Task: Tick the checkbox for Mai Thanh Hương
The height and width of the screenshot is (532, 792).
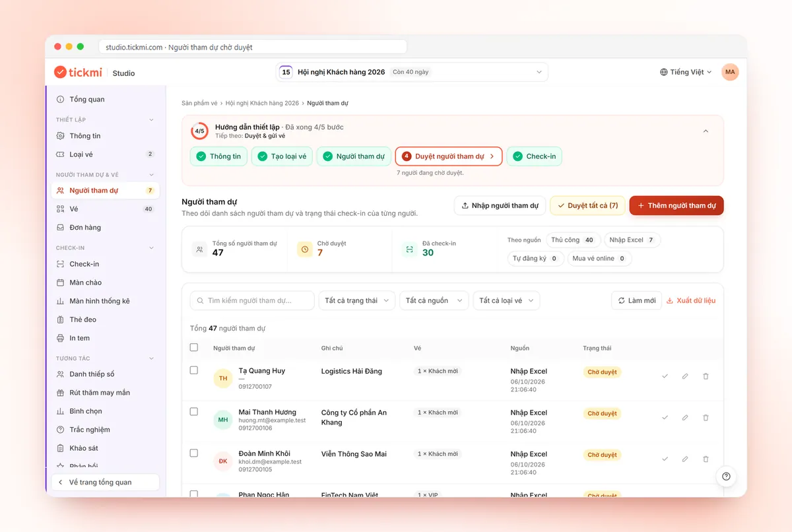Action: pyautogui.click(x=194, y=411)
